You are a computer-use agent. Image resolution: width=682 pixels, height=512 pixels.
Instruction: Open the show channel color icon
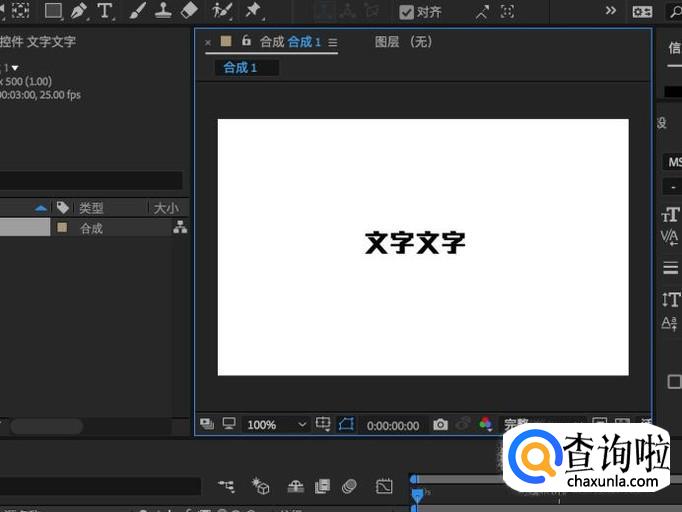pos(485,424)
